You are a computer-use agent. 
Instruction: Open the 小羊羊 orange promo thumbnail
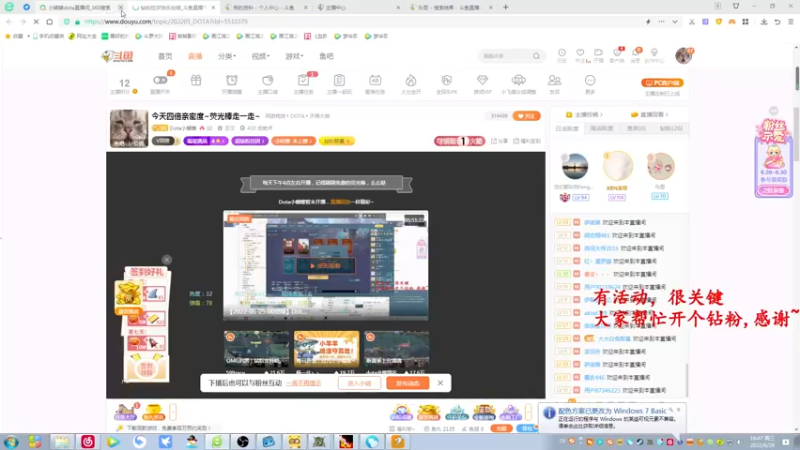click(x=327, y=348)
